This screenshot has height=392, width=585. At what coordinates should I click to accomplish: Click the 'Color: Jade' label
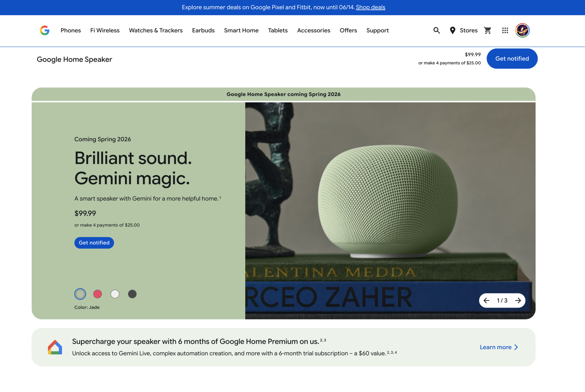[x=87, y=307]
